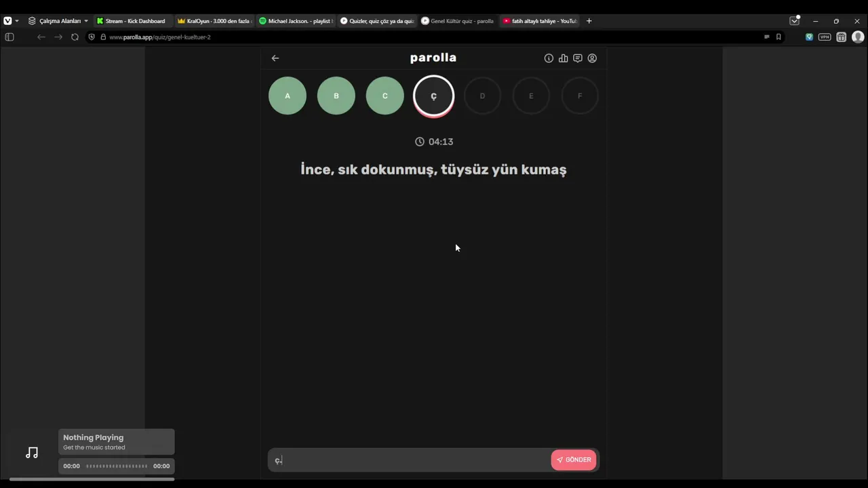Focus the answer input field
This screenshot has width=868, height=488.
(409, 460)
